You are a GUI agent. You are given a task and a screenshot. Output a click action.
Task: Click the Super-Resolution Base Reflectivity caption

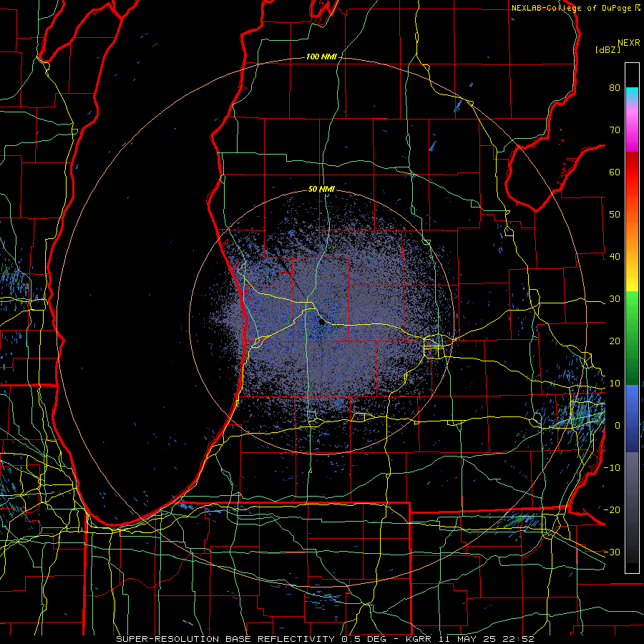(325, 639)
